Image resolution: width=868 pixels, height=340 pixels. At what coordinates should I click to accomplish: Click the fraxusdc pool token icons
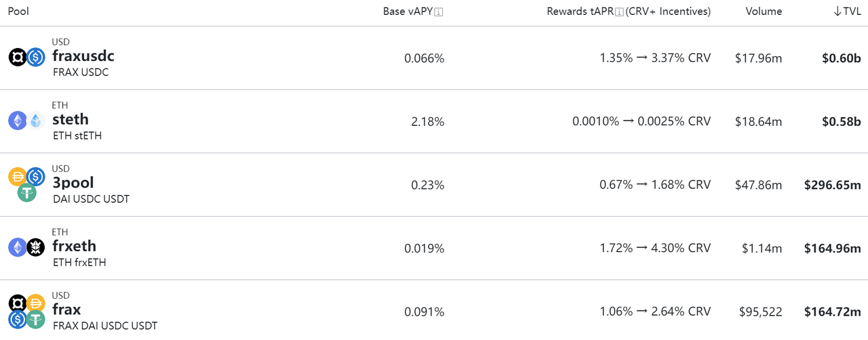click(26, 58)
